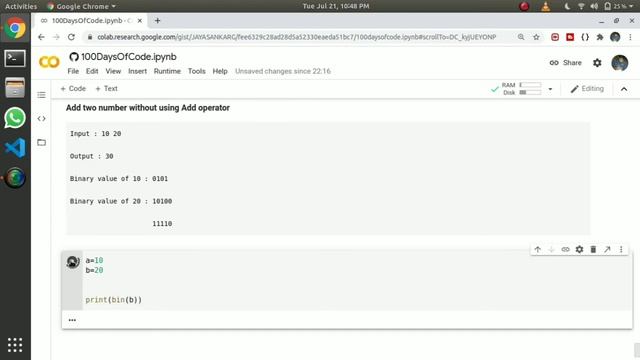
Task: Click Unsaved changes since 22:16 link
Action: [283, 71]
